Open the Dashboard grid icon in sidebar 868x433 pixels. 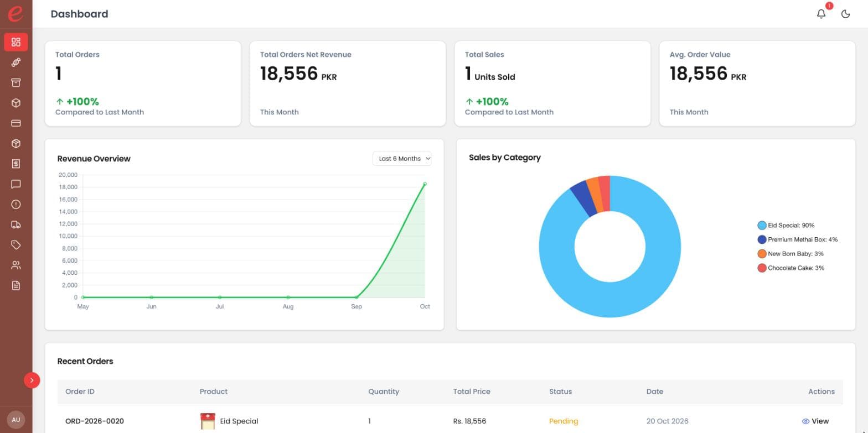pos(16,42)
